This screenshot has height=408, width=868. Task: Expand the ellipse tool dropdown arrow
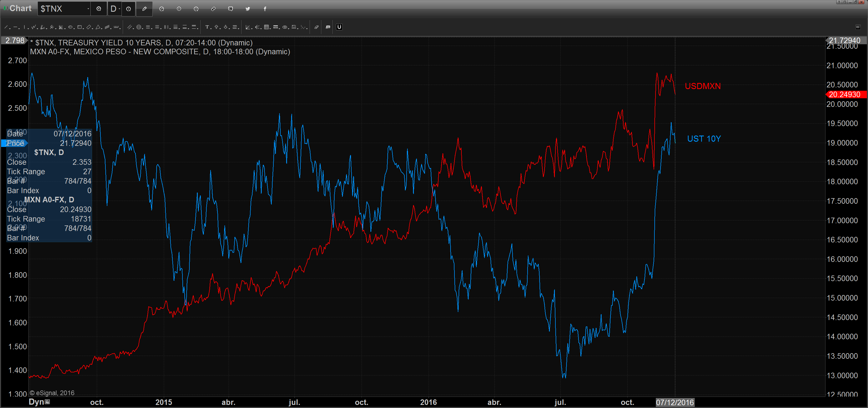[74, 29]
